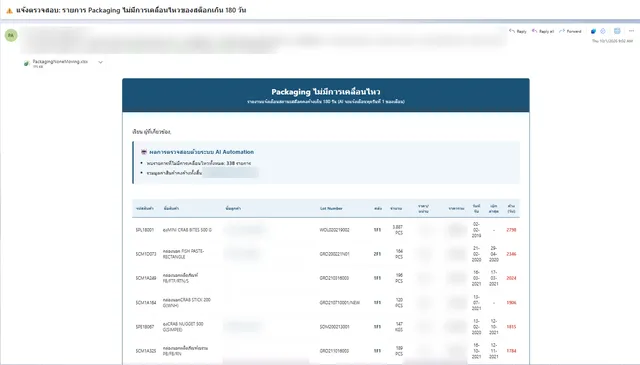Screen dimensions: 640x365
Task: Click the Excel file icon on the attachment
Action: click(27, 63)
